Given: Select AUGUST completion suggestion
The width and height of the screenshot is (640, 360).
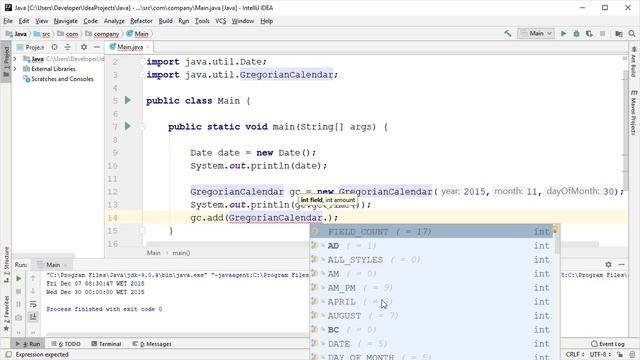Looking at the screenshot, I should [431, 316].
